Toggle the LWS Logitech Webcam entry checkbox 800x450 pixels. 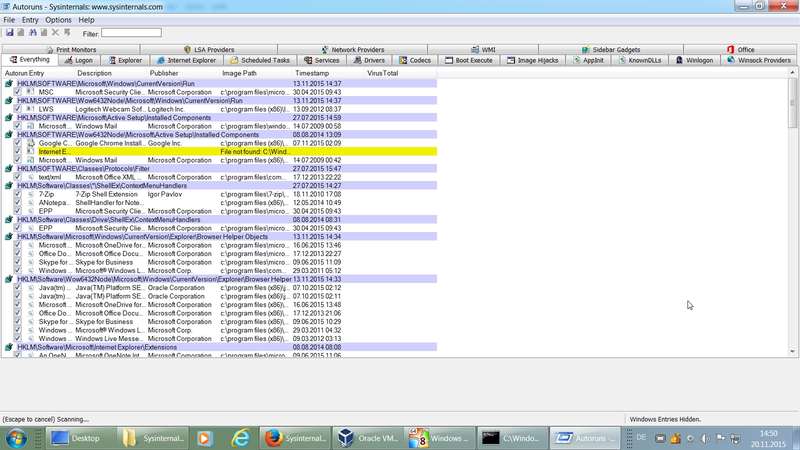tap(17, 109)
